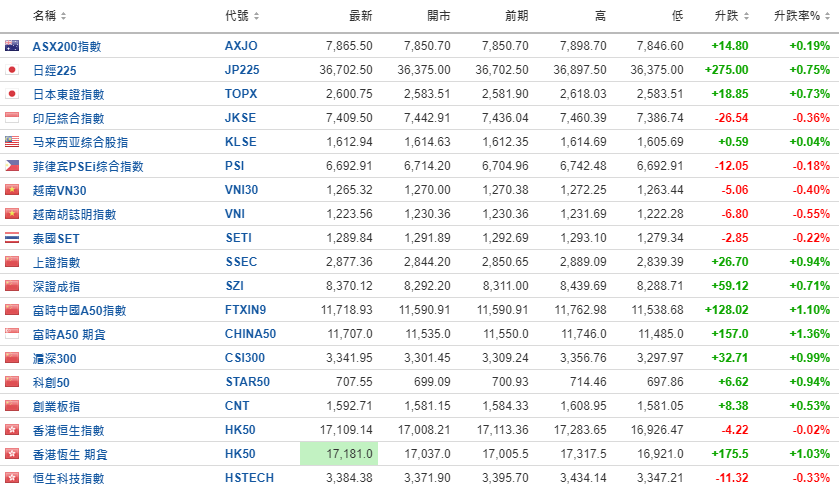Viewport: 839px width, 486px height.
Task: Toggle sort arrows on the 代號 column
Action: tap(257, 17)
